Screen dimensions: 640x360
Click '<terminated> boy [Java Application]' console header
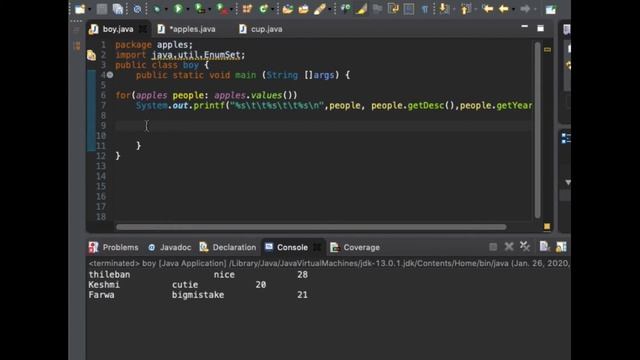point(157,263)
